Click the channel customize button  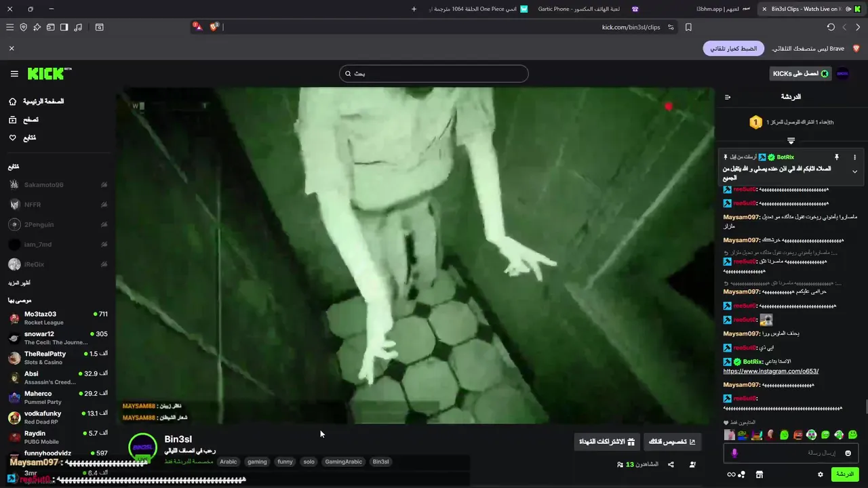[672, 442]
